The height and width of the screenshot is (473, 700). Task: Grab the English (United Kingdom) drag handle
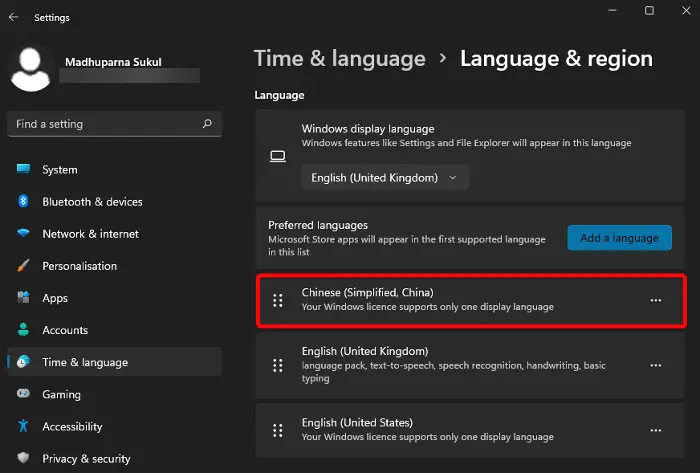point(278,365)
